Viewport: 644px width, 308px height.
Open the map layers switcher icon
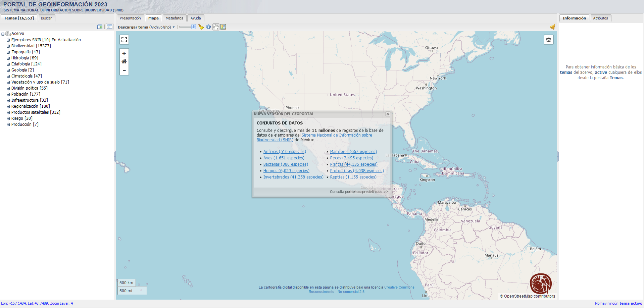tap(549, 40)
